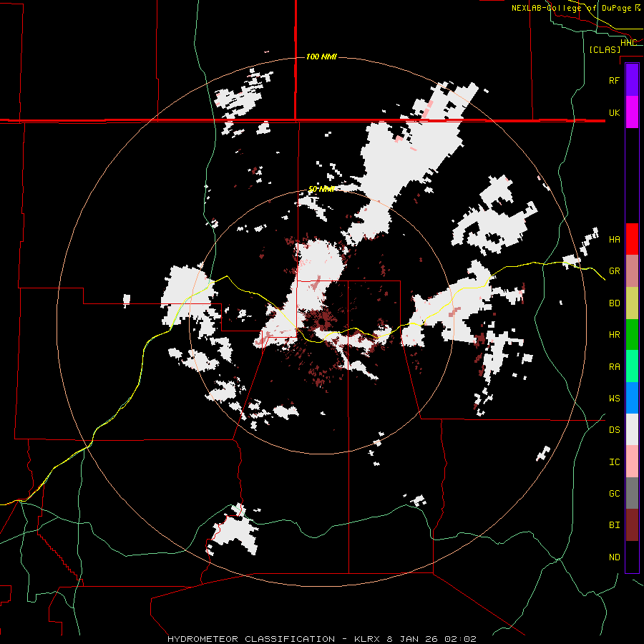The height and width of the screenshot is (644, 644).
Task: Click the ND black legend swatch
Action: click(x=632, y=557)
